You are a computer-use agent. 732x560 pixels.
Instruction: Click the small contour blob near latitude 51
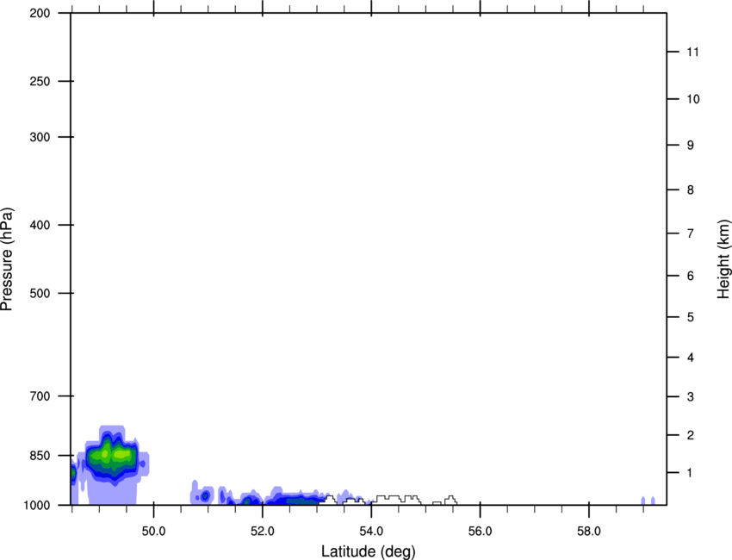[204, 495]
